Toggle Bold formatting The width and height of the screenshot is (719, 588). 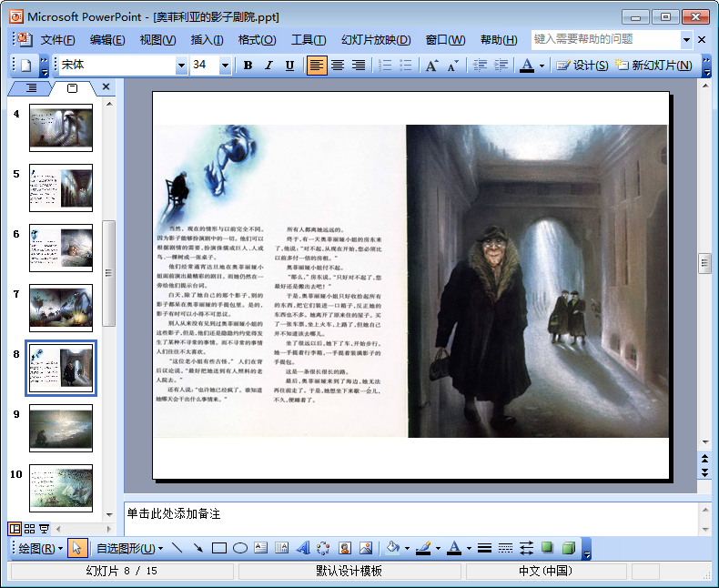248,66
